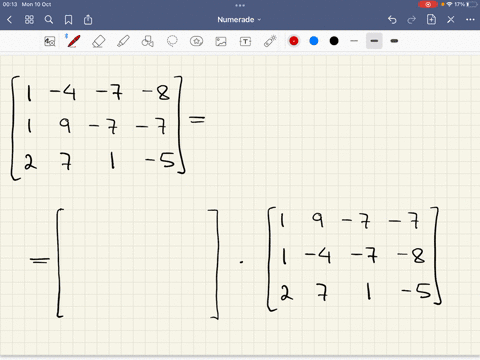The width and height of the screenshot is (480, 360).
Task: Open the Numerade title dropdown
Action: [x=239, y=20]
